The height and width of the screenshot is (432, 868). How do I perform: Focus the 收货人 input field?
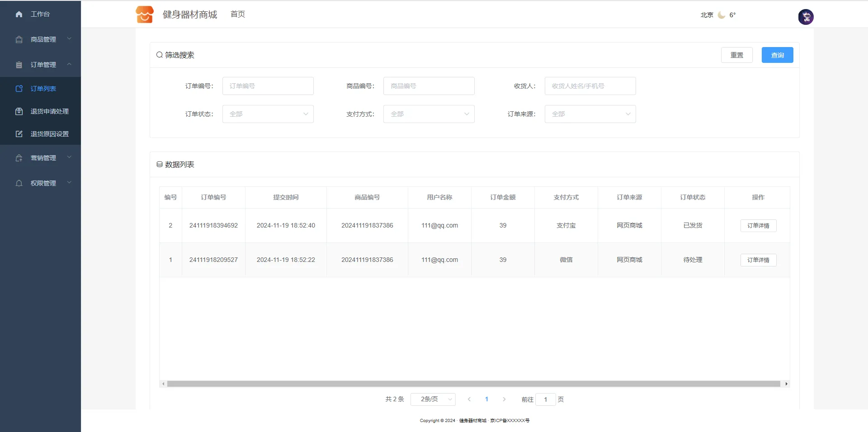tap(590, 86)
